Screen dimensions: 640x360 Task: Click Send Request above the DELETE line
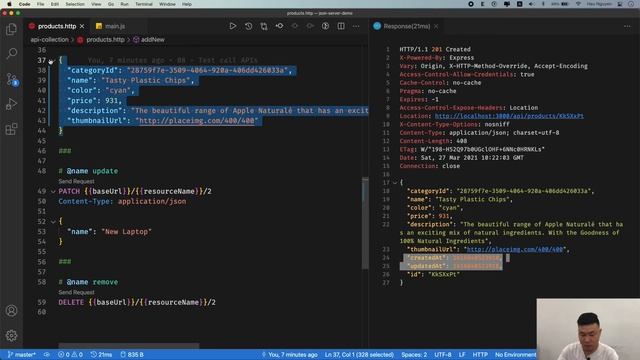[x=76, y=292]
